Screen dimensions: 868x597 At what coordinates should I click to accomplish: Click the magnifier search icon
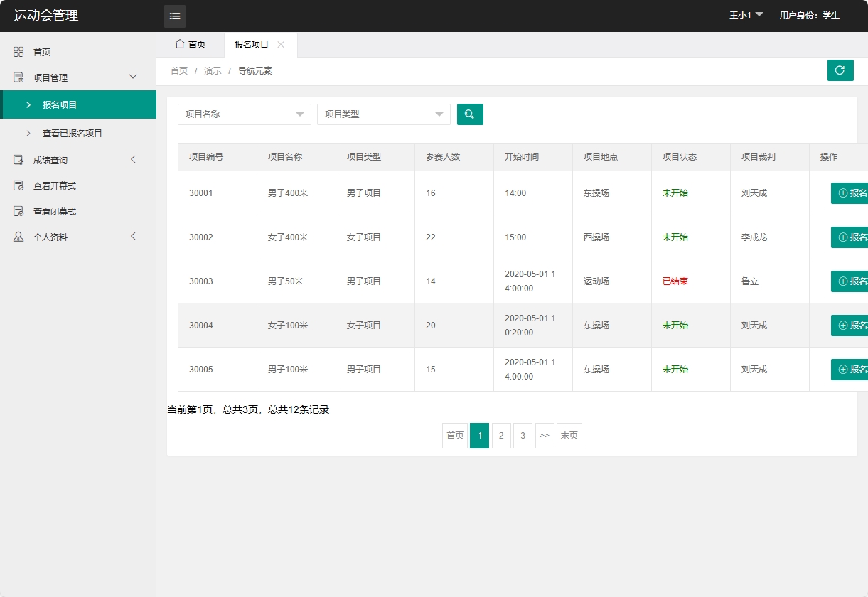[470, 114]
